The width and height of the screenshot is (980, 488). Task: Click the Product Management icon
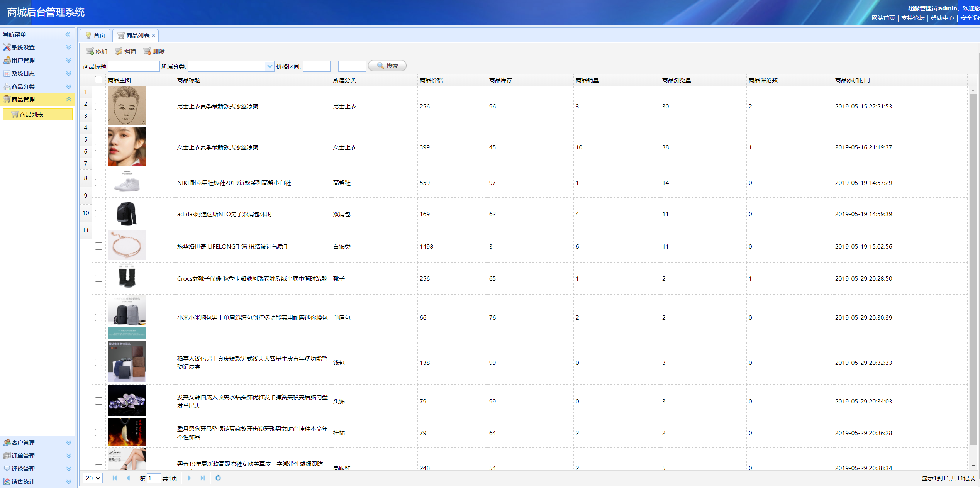7,99
